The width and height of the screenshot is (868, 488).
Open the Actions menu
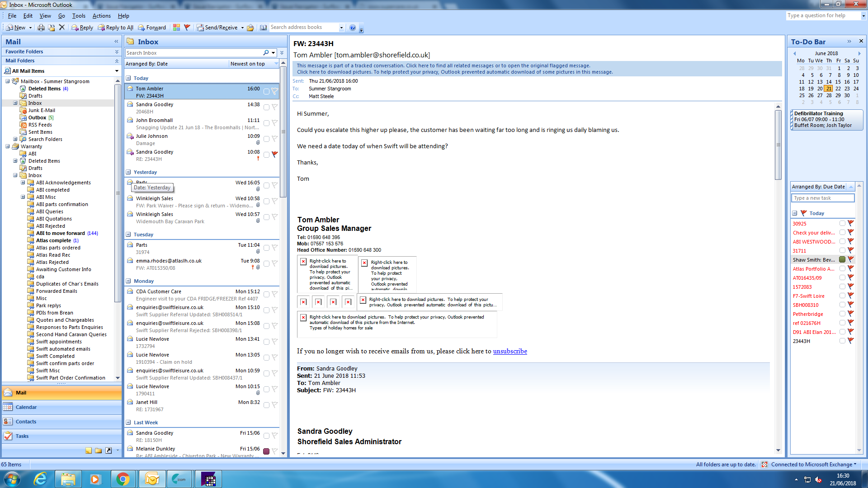point(101,16)
